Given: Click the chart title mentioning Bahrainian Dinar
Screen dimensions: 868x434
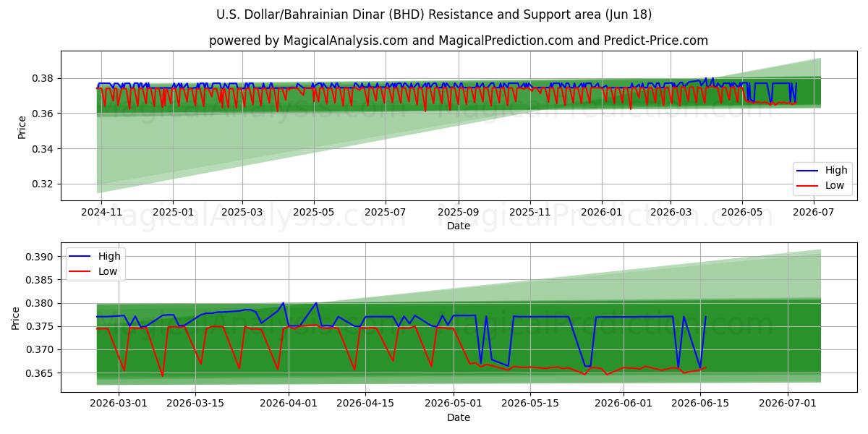Looking at the screenshot, I should pyautogui.click(x=434, y=14).
